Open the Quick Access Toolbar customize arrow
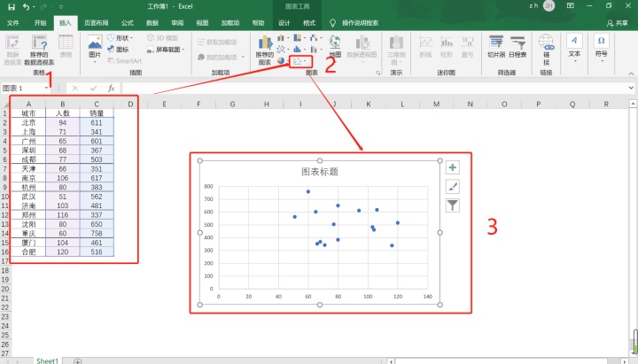Screen dimensions: 638x364 [61, 7]
